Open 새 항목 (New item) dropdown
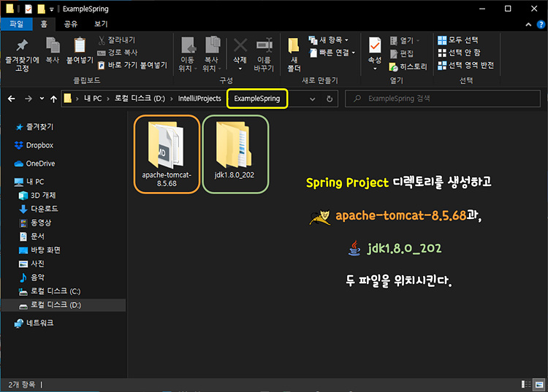548x392 pixels. 329,40
